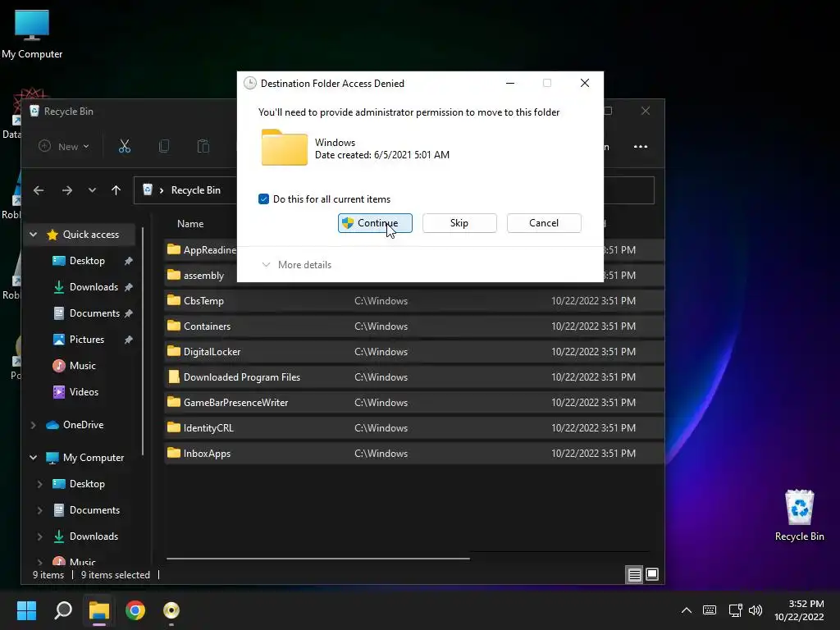Select the Recycle Bin desktop icon
The height and width of the screenshot is (630, 840).
click(799, 516)
